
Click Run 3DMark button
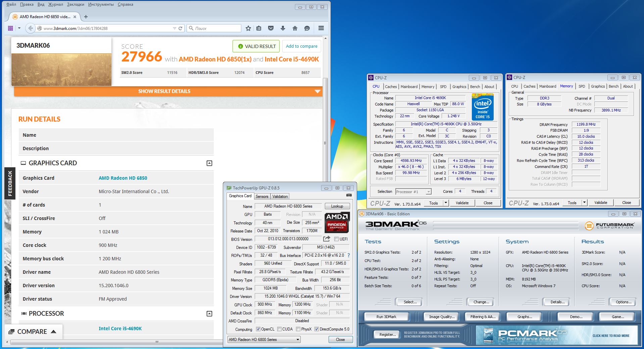386,317
